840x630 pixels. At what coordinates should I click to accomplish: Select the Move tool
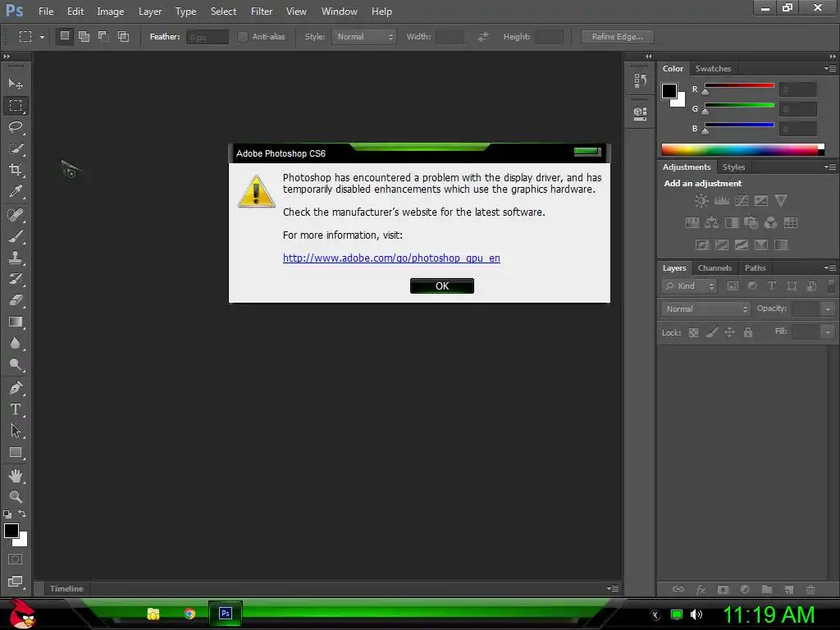pyautogui.click(x=16, y=84)
